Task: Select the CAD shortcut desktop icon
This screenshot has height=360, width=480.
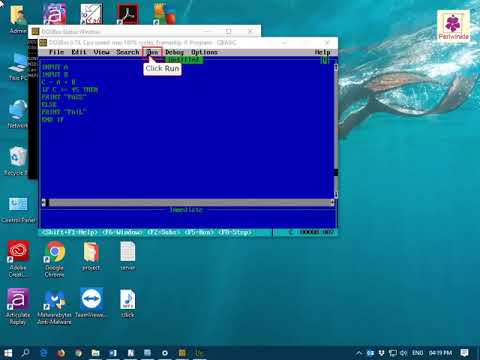Action: (x=91, y=14)
